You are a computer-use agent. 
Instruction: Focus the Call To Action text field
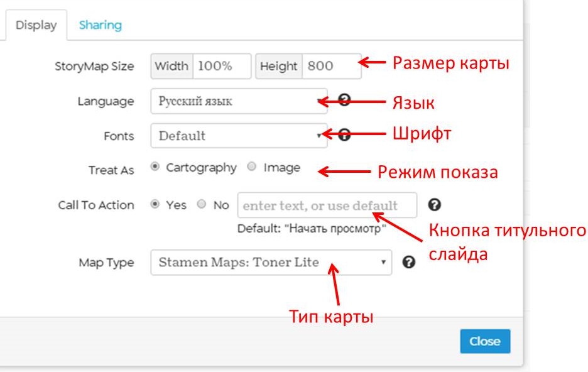[327, 205]
